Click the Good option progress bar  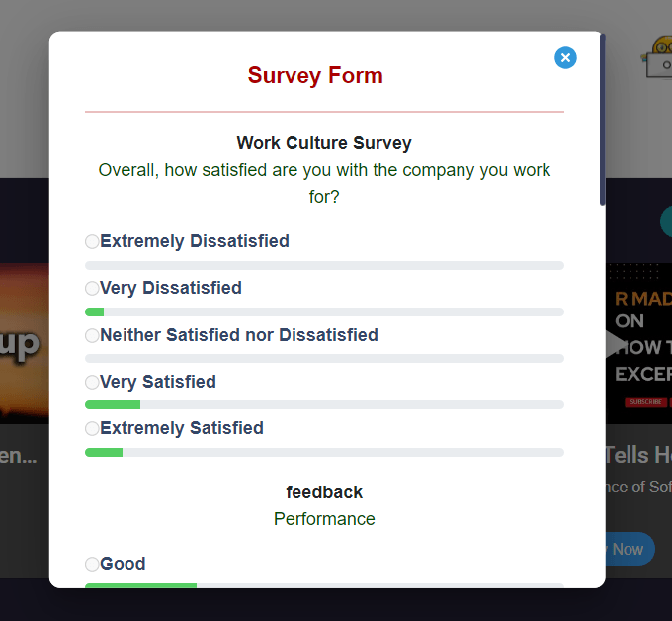click(x=324, y=585)
